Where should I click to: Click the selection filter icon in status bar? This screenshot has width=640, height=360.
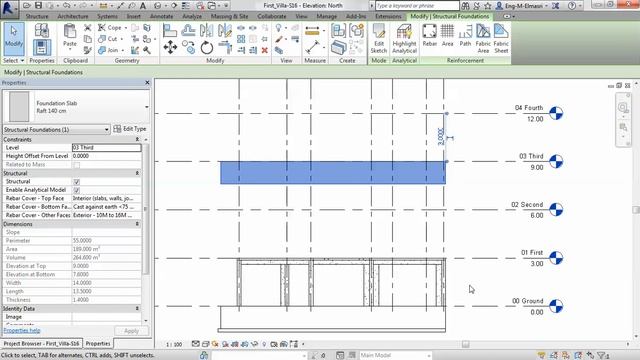603,356
